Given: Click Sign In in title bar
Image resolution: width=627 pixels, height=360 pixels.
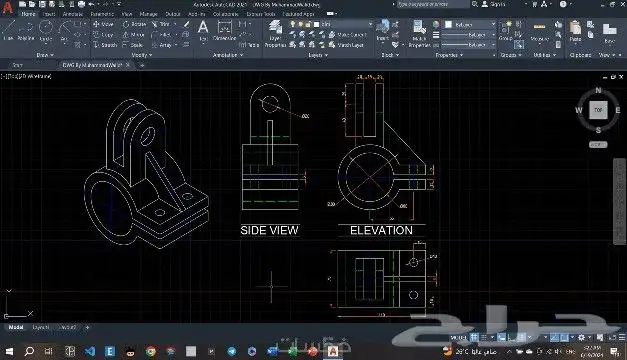Looking at the screenshot, I should click(x=494, y=4).
